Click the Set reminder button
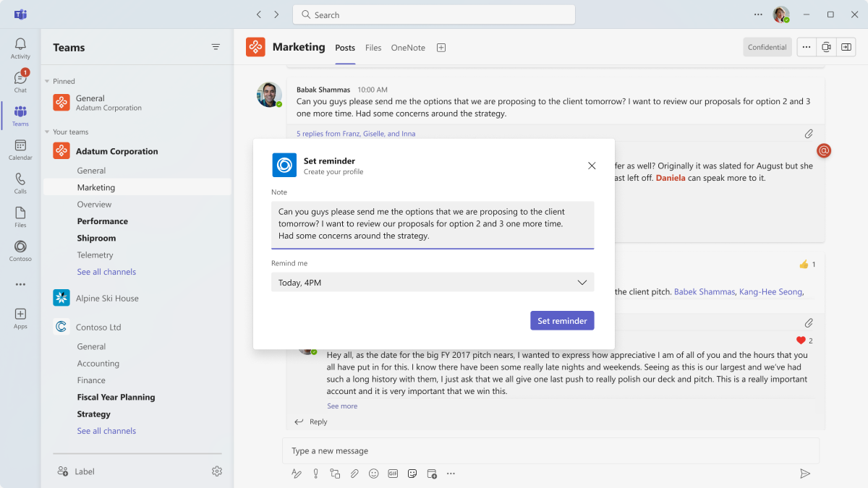Screen dimensions: 868x488 click(562, 321)
